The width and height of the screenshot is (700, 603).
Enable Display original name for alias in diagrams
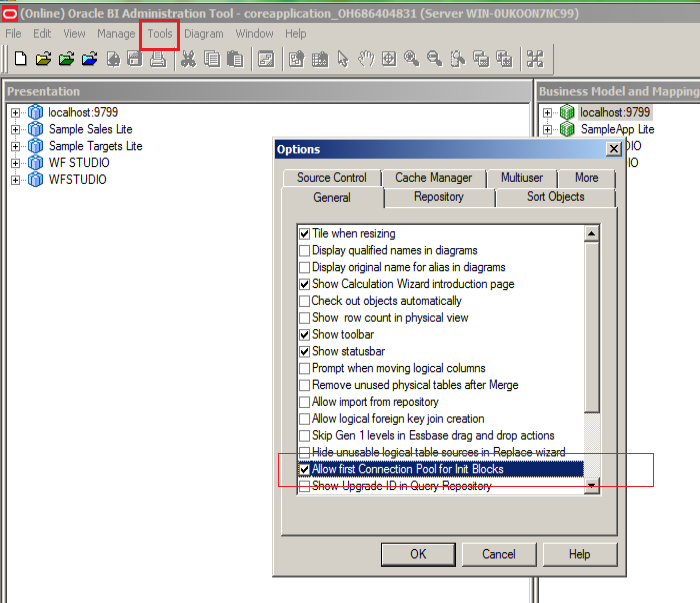tap(304, 267)
